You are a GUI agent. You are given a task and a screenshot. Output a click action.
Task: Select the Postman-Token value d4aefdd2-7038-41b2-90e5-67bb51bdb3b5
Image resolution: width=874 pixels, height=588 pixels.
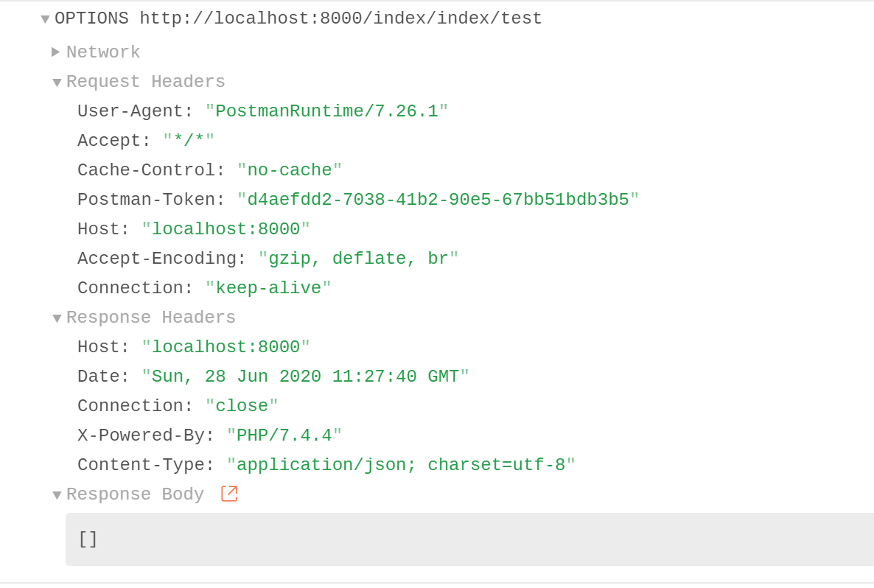click(x=438, y=200)
